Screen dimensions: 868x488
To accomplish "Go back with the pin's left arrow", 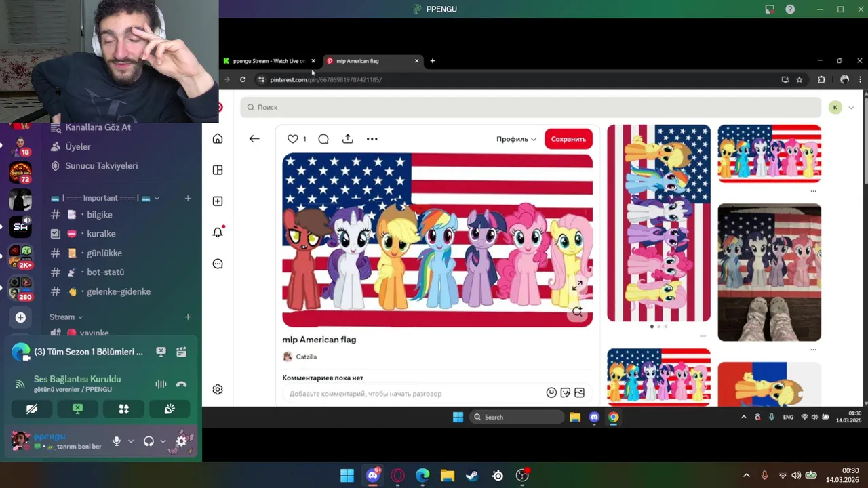I will 254,138.
